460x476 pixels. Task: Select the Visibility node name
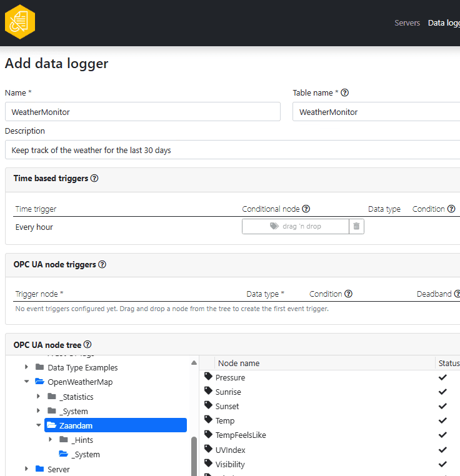coord(230,465)
